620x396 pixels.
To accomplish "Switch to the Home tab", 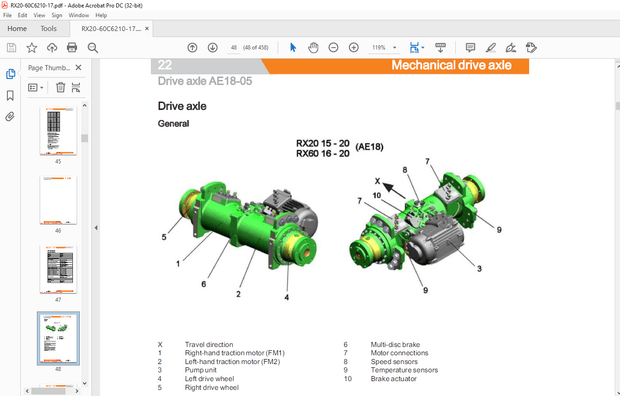I will click(x=17, y=29).
